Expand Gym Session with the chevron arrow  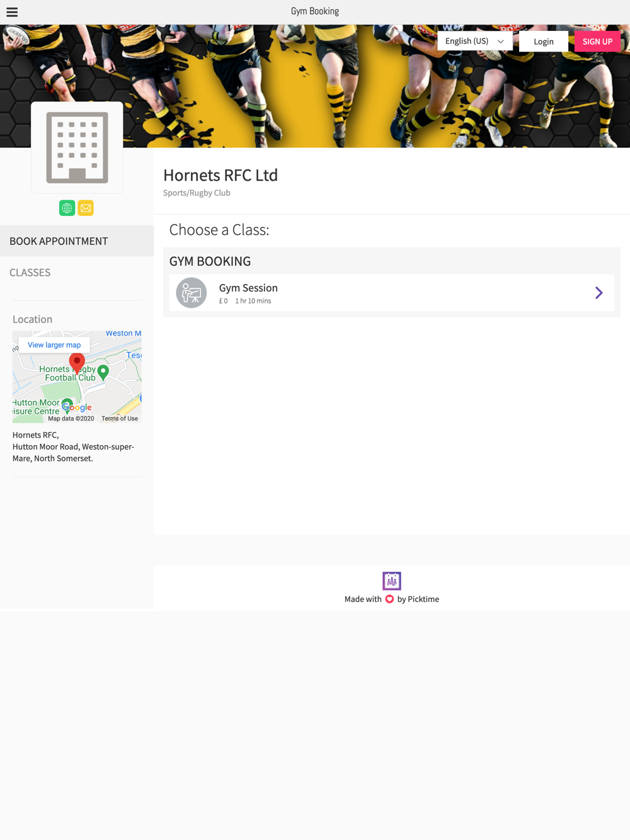click(x=599, y=293)
